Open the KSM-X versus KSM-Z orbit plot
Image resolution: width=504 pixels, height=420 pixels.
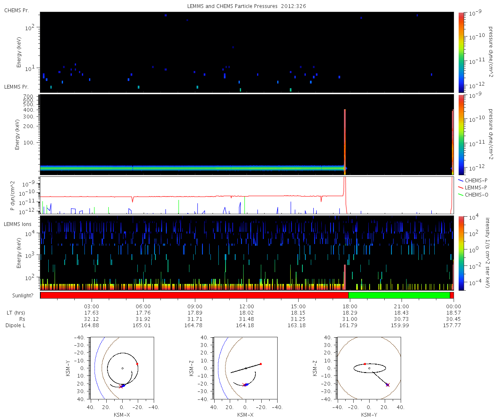[246, 368]
